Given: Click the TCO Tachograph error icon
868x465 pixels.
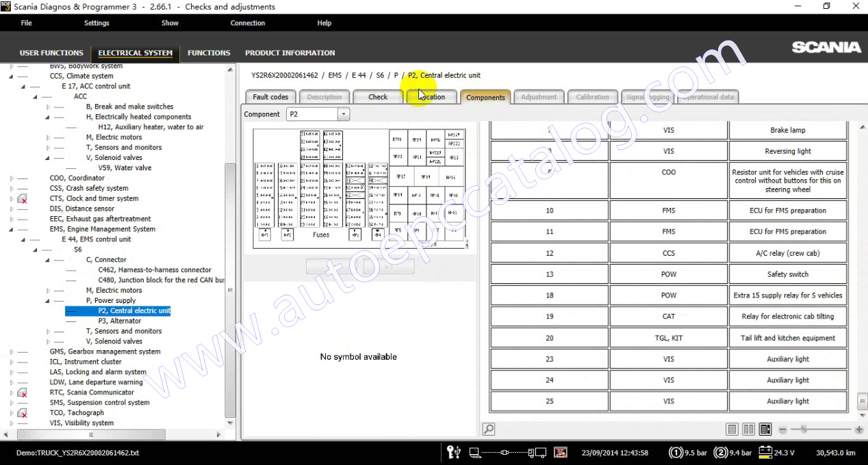Looking at the screenshot, I should 23,413.
